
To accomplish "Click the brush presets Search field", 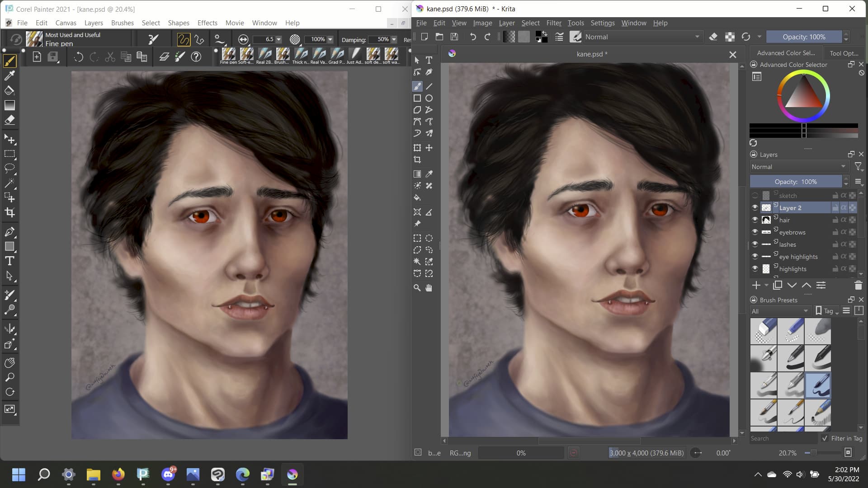I will point(782,438).
